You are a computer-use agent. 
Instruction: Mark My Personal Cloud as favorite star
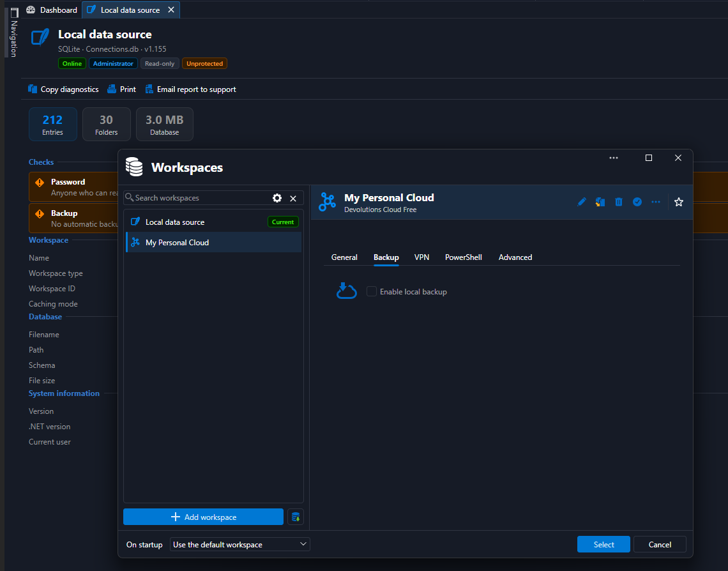click(x=678, y=202)
